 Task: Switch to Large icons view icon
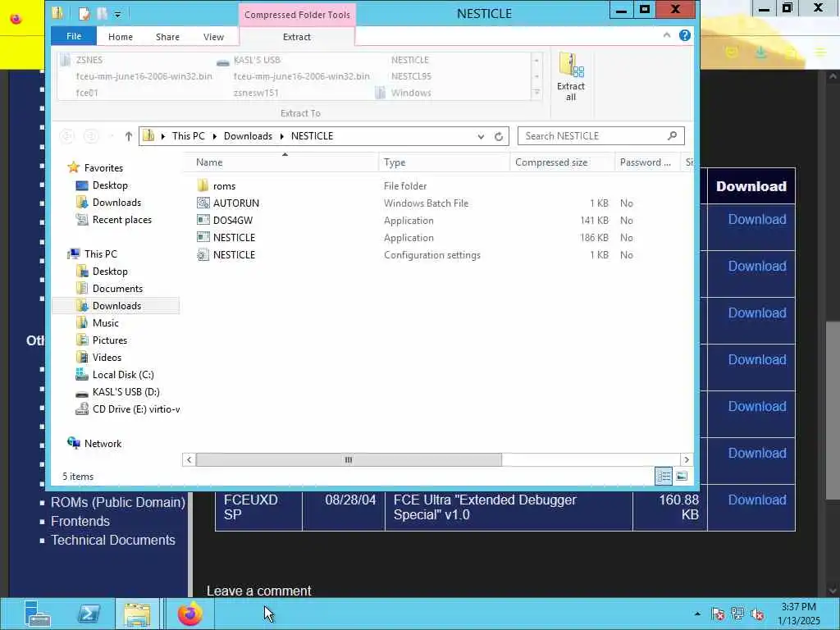click(x=682, y=476)
